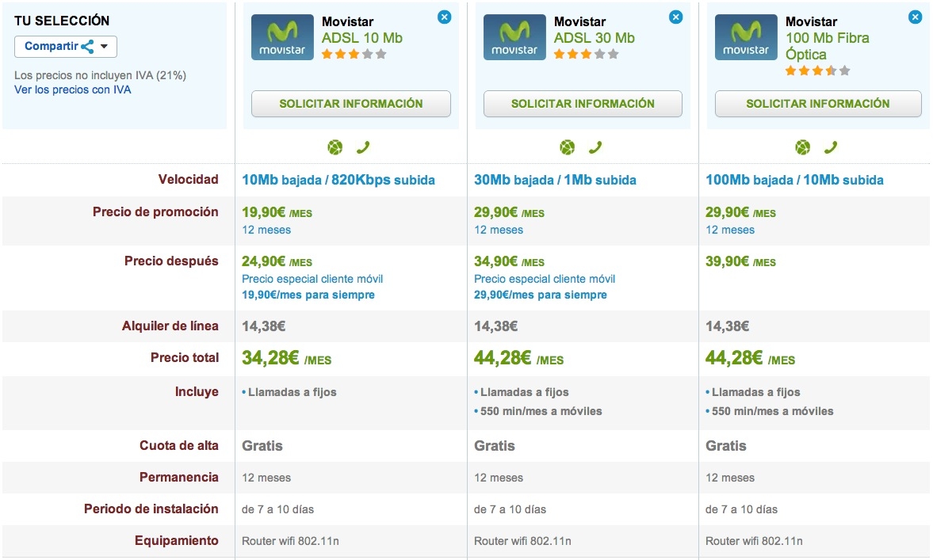Click the 'Precio total' row label
The width and height of the screenshot is (933, 560).
[185, 357]
